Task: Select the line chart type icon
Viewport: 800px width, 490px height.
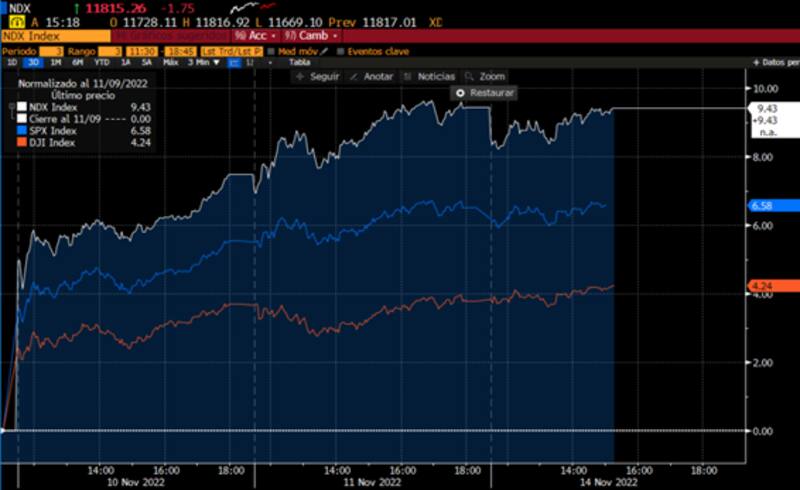Action: click(x=234, y=62)
